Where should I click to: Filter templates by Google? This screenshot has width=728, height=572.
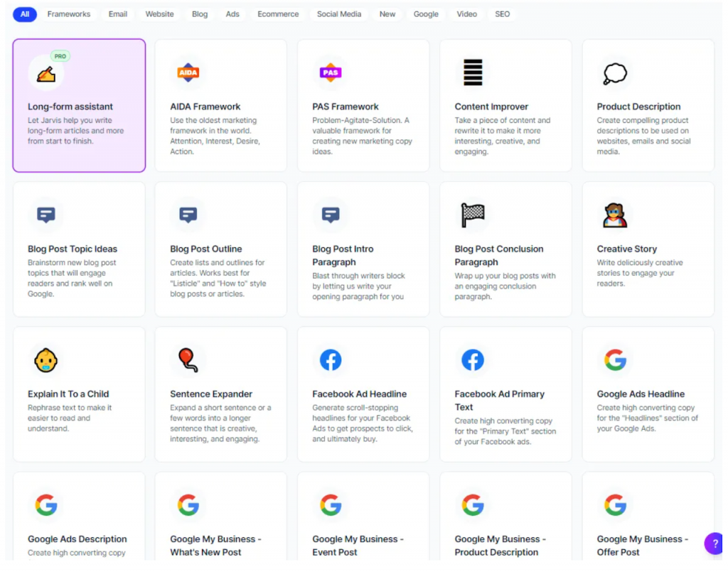[x=426, y=14]
